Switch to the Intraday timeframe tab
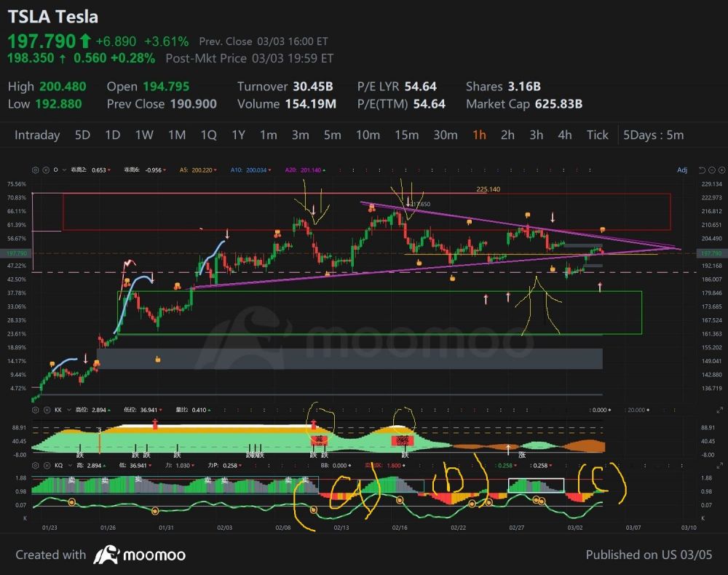Image resolution: width=728 pixels, height=575 pixels. (x=37, y=135)
